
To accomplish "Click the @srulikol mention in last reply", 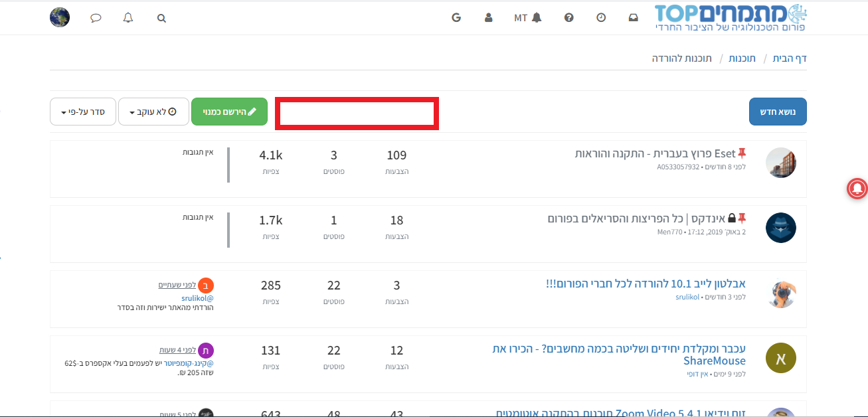I will pos(197,298).
